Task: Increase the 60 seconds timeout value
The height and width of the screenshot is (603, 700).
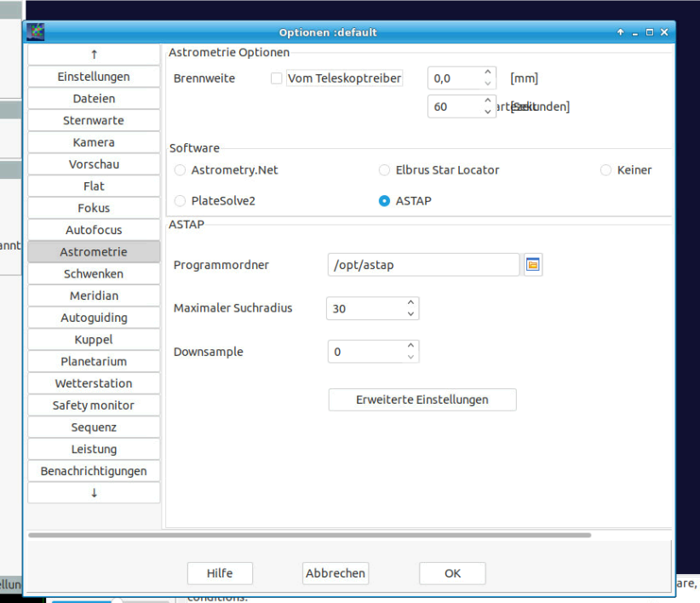Action: (x=487, y=100)
